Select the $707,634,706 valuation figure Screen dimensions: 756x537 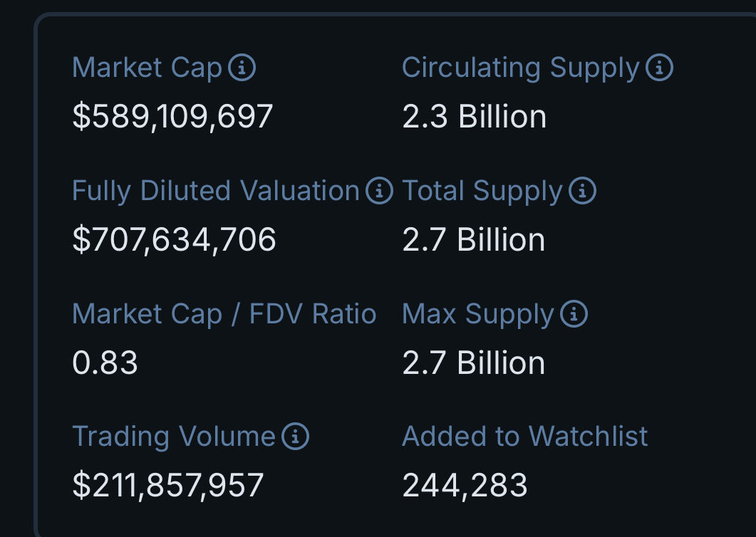175,240
